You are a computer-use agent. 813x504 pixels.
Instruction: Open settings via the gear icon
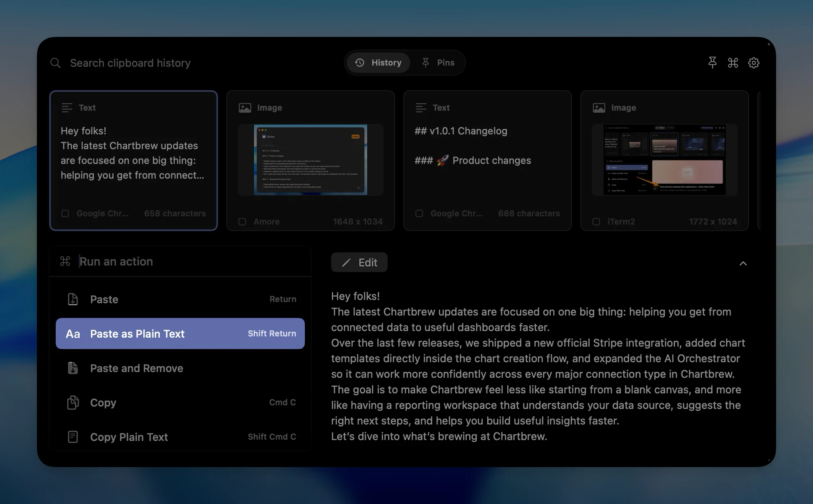[x=754, y=63]
